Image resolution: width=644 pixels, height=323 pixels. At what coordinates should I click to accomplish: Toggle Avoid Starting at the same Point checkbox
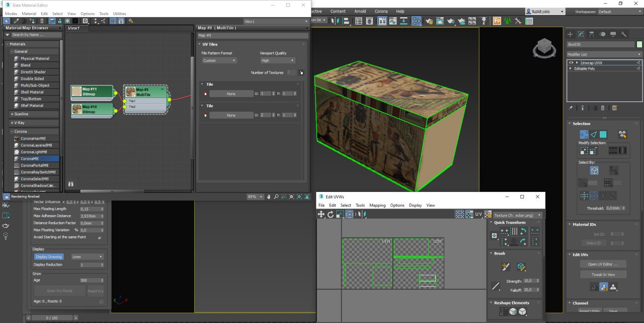99,237
